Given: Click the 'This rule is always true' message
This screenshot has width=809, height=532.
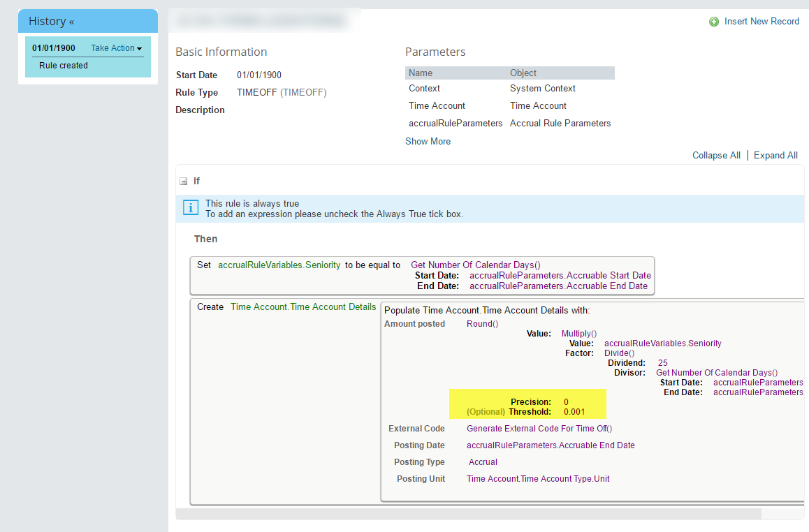Looking at the screenshot, I should [x=252, y=204].
